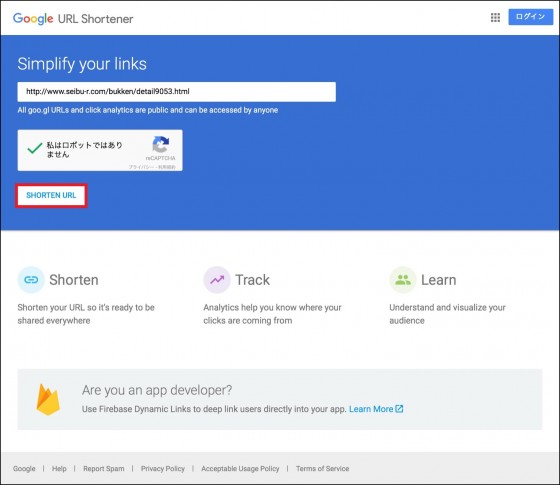The width and height of the screenshot is (560, 485).
Task: Focus the URL input field
Action: pyautogui.click(x=176, y=92)
